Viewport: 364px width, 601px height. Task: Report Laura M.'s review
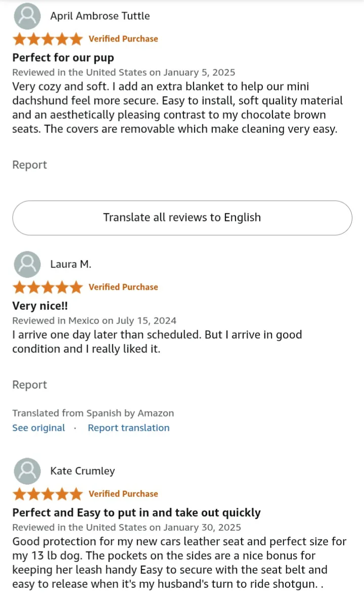(x=29, y=385)
